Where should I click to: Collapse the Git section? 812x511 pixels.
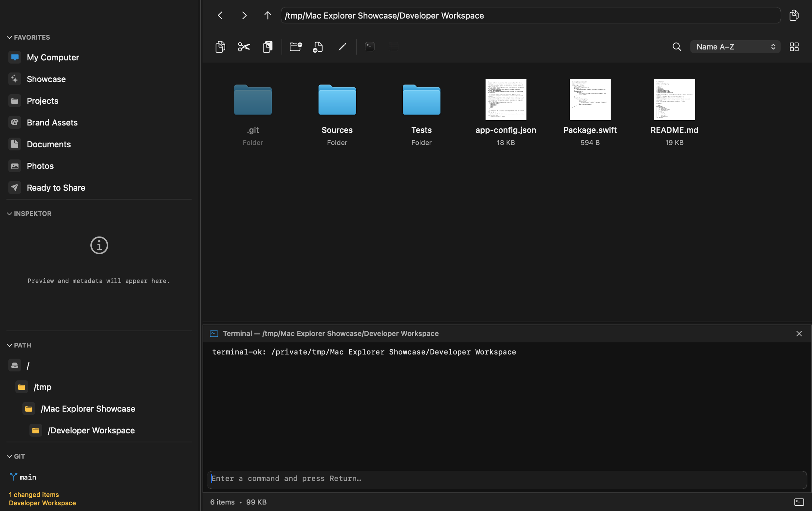click(x=9, y=456)
